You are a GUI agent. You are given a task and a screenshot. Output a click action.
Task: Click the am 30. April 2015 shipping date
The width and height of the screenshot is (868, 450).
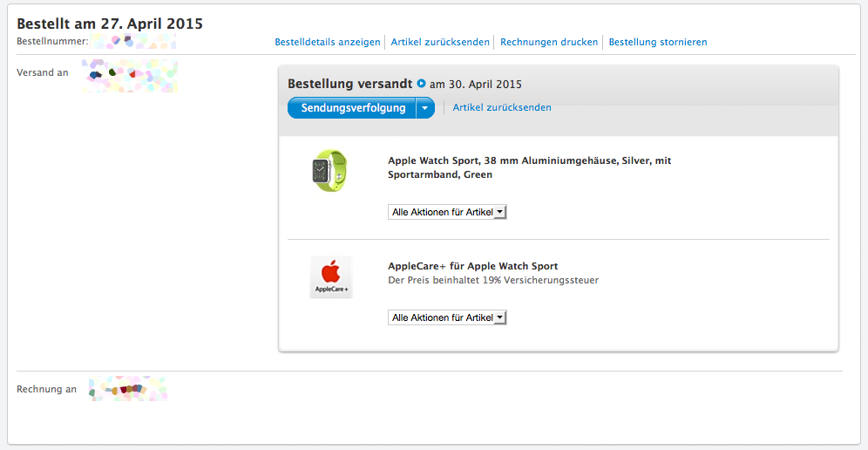tap(476, 85)
